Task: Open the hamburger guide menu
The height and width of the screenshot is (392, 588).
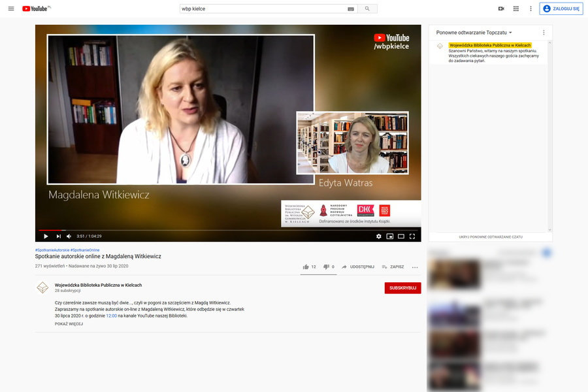Action: [x=10, y=8]
